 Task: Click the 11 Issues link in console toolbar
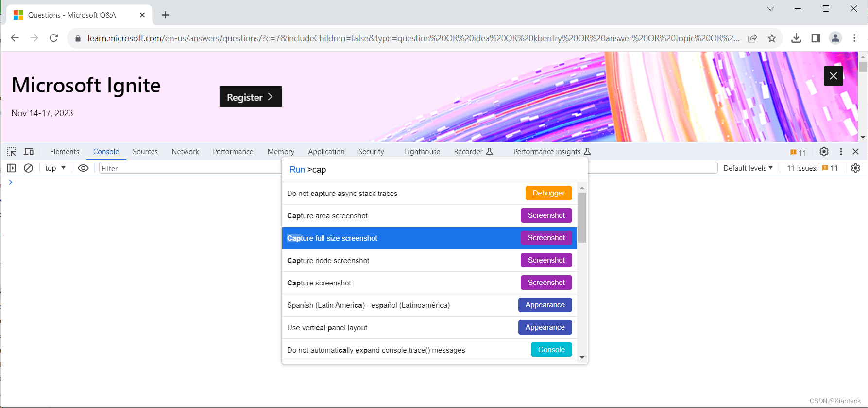[x=813, y=168]
